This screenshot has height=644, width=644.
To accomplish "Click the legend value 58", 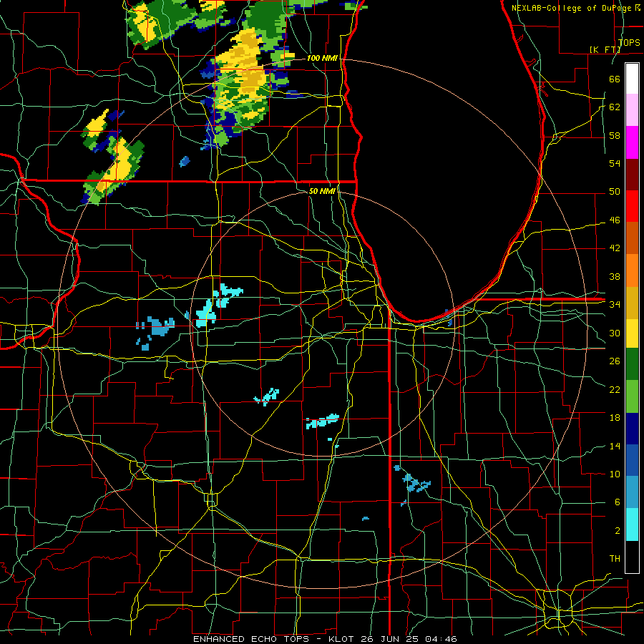I will (x=615, y=135).
